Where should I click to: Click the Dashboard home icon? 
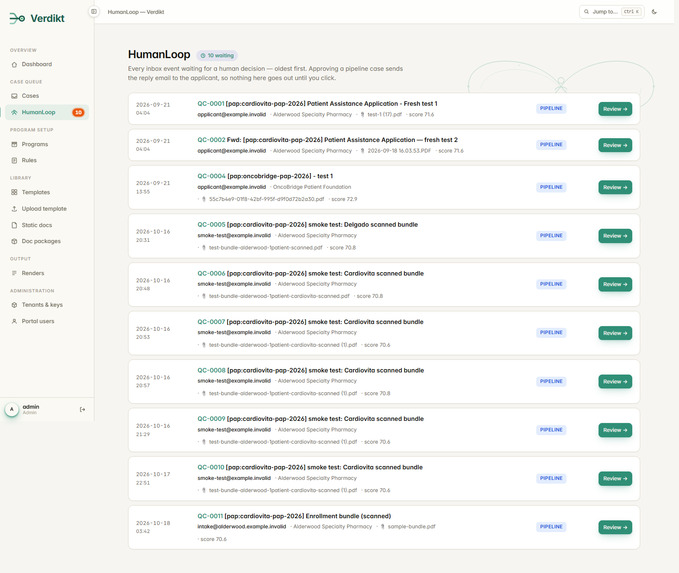click(x=14, y=65)
